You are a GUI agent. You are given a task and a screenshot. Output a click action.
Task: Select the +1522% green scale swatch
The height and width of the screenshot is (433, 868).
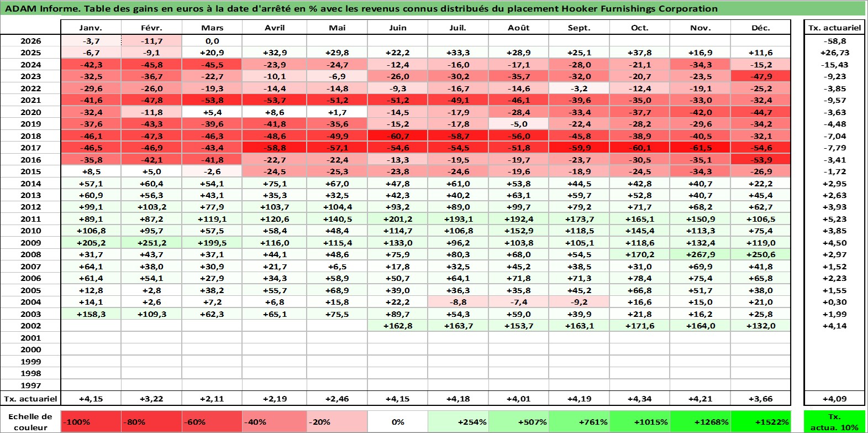pos(760,421)
